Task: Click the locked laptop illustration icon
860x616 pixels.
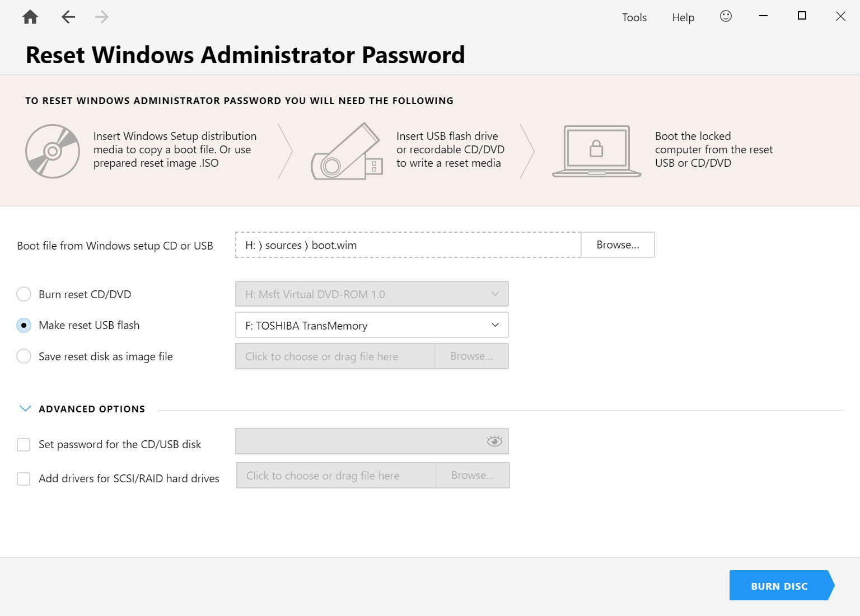Action: 596,151
